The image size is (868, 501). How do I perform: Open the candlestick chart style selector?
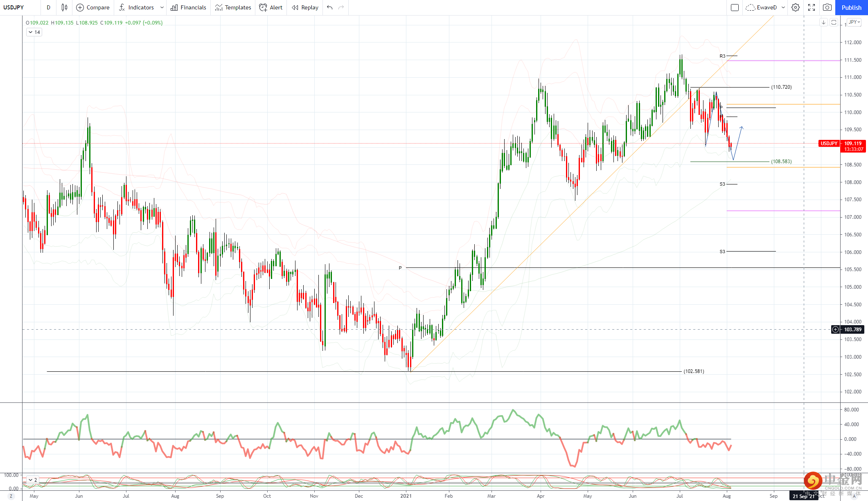pyautogui.click(x=64, y=7)
